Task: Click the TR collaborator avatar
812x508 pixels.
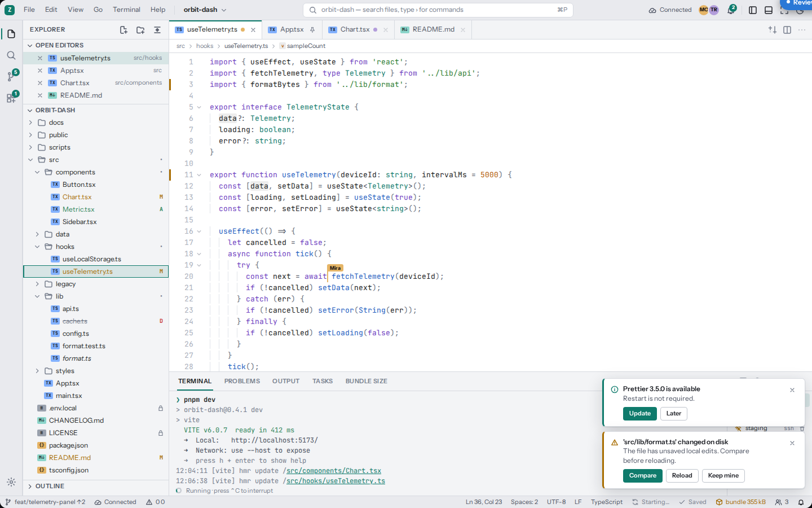Action: click(x=714, y=10)
